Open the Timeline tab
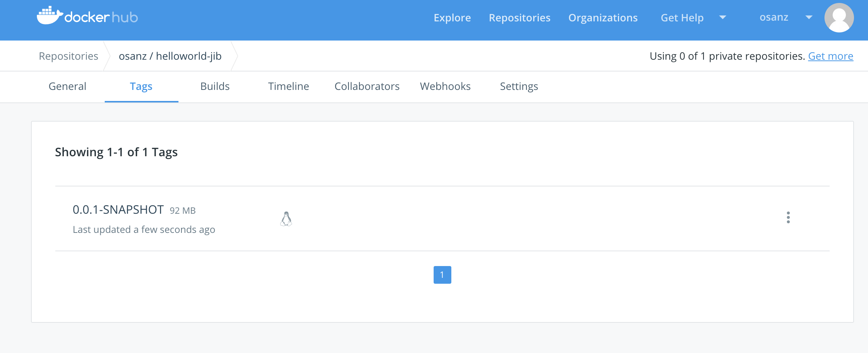 click(289, 86)
